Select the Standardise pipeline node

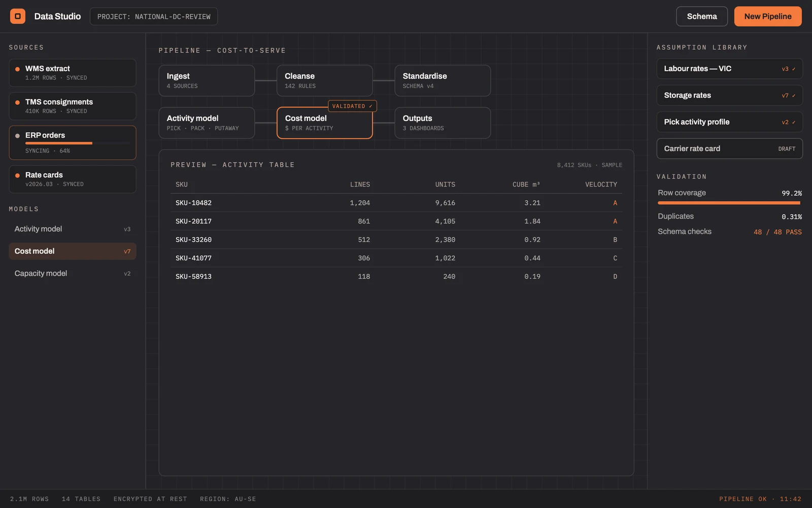[443, 80]
